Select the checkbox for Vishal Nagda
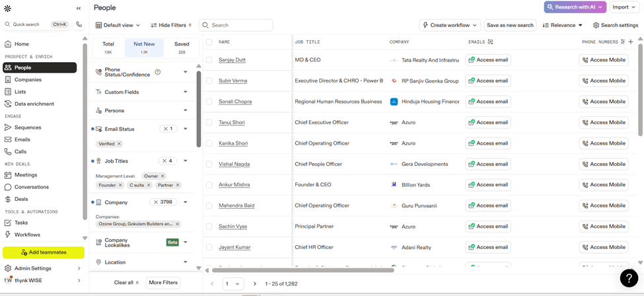 click(x=209, y=164)
